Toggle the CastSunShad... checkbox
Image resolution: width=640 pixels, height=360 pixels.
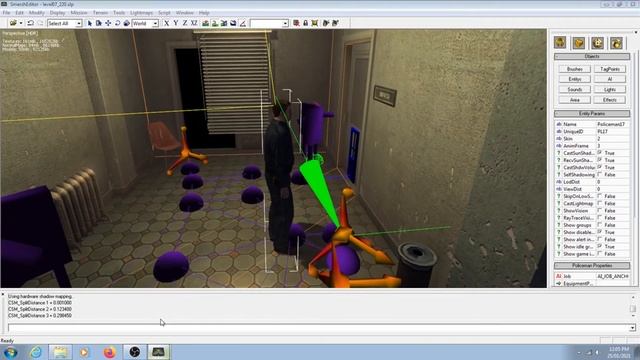600,153
